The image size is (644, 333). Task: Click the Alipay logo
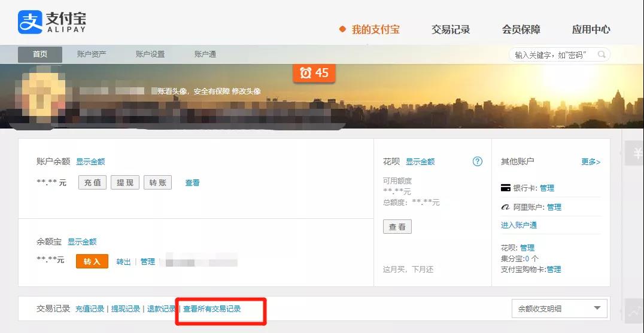pyautogui.click(x=52, y=22)
